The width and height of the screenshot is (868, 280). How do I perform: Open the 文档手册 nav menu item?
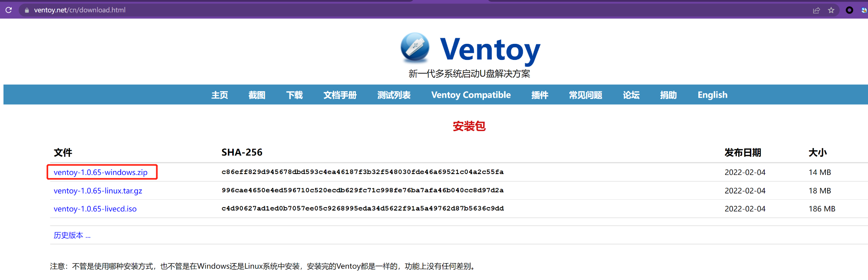[x=340, y=95]
